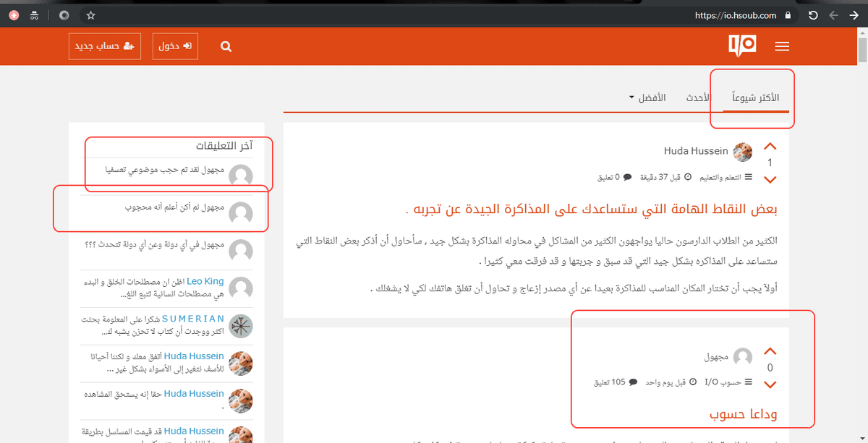Open the التعلم والتعليم community link
Screen dimensions: 868x443
tap(720, 177)
